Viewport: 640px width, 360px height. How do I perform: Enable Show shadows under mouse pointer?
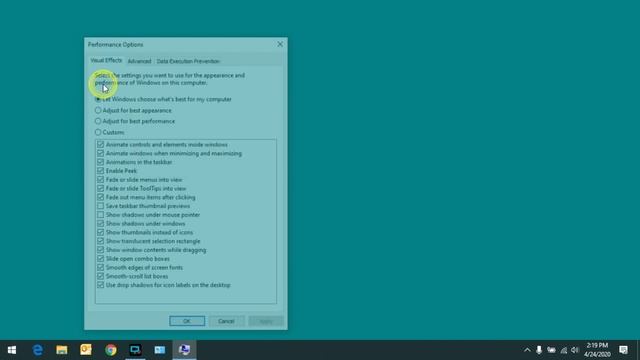[x=100, y=215]
